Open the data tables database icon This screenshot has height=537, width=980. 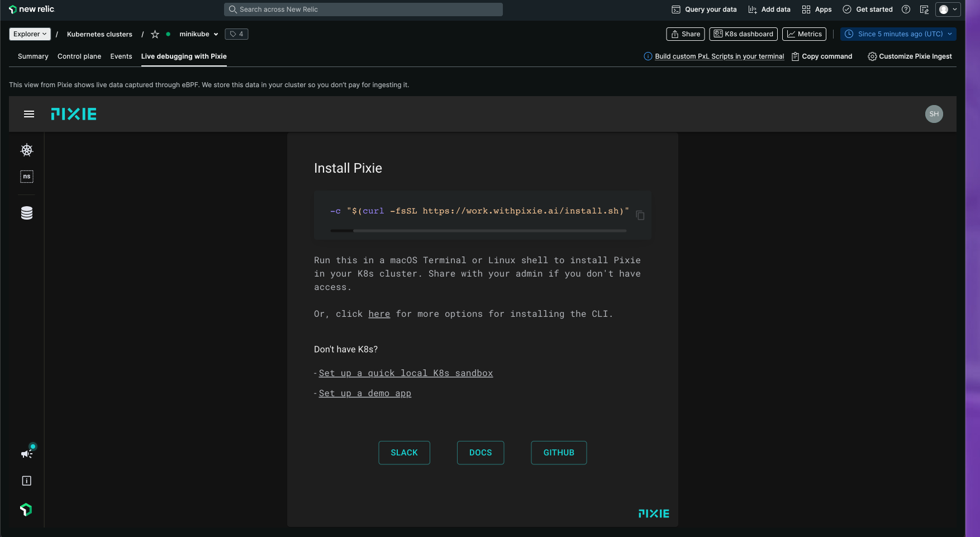(27, 213)
